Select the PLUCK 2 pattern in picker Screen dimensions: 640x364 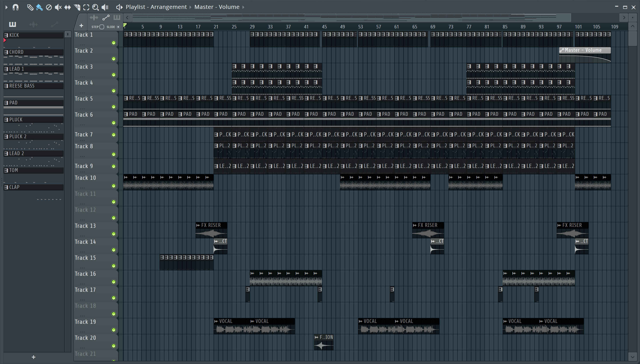[34, 136]
